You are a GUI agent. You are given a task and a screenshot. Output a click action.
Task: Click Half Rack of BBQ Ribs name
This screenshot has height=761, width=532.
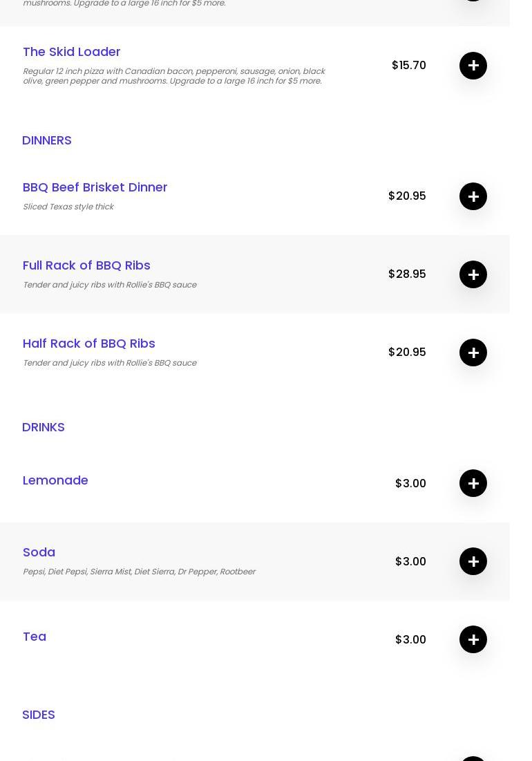coord(89,344)
